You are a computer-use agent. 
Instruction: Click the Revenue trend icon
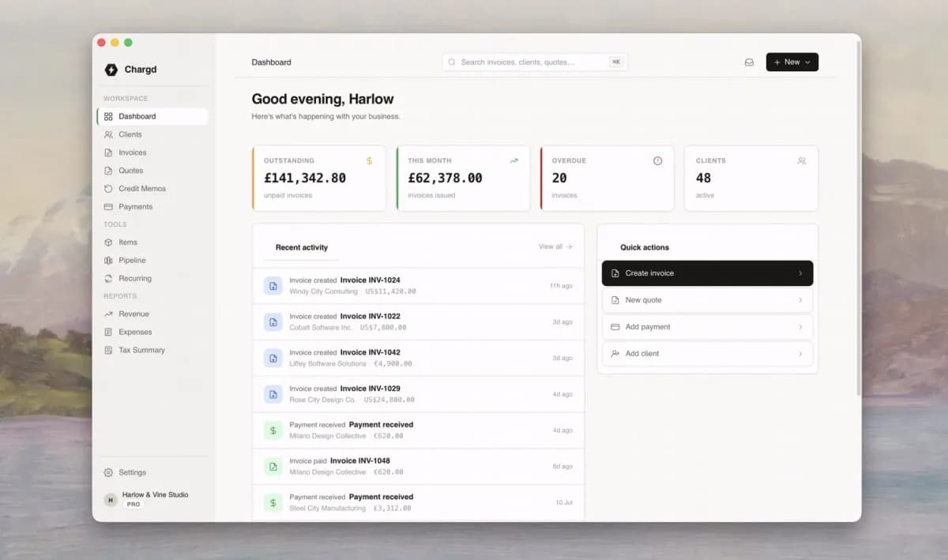108,314
